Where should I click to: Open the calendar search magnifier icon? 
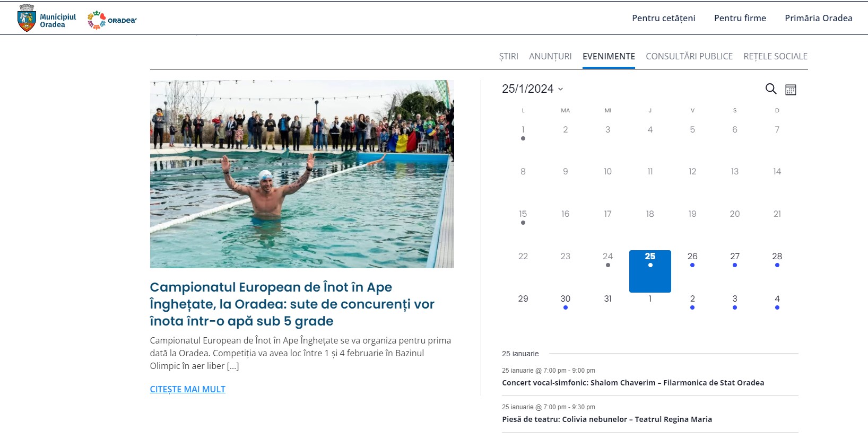click(x=770, y=89)
